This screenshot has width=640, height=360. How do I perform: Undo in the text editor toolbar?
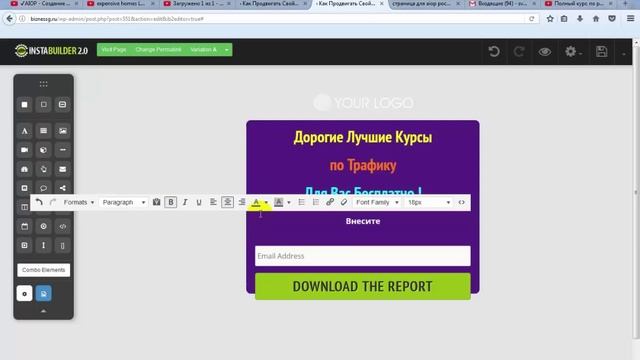click(39, 202)
